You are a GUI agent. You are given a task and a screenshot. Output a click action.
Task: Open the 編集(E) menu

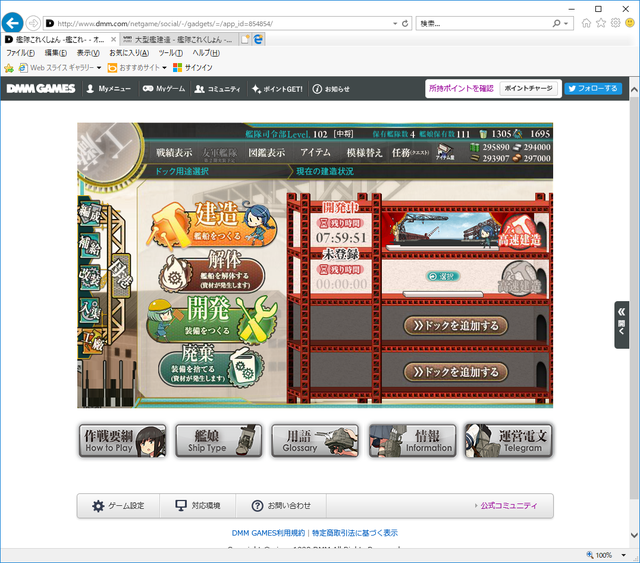[x=56, y=53]
